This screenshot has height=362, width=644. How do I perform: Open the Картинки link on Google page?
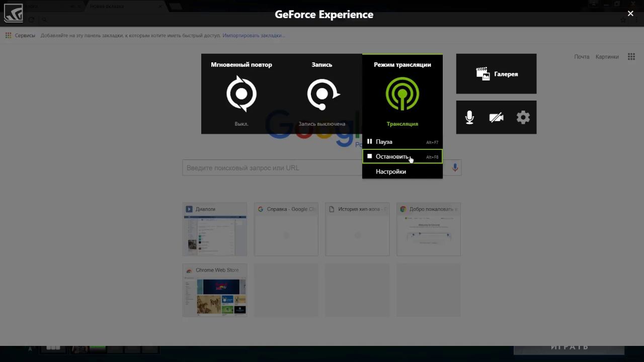pos(607,57)
